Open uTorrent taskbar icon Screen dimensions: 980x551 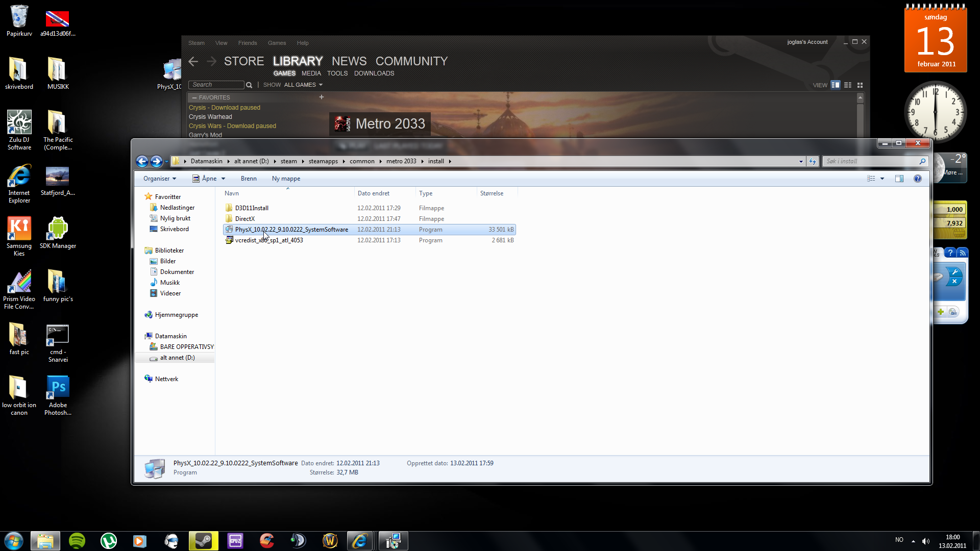pyautogui.click(x=109, y=541)
